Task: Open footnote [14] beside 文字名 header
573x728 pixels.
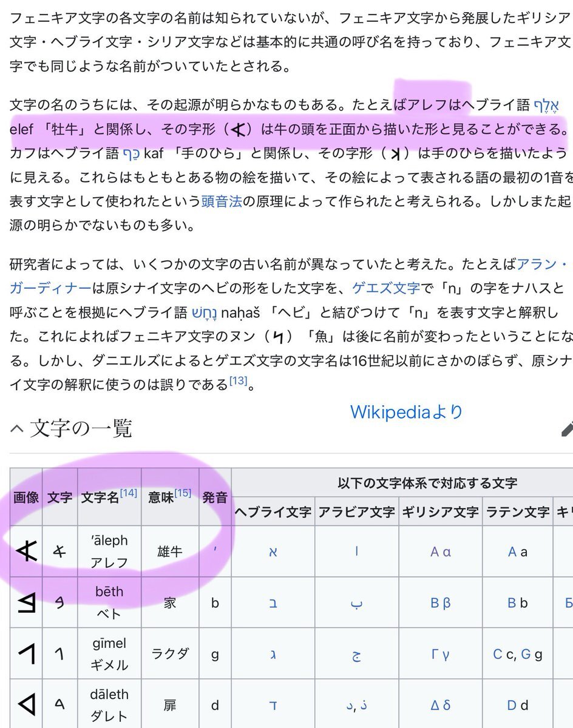Action: [128, 493]
